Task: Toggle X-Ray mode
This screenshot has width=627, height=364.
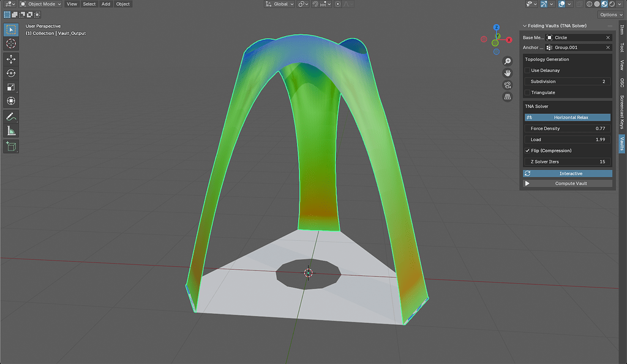Action: coord(579,4)
